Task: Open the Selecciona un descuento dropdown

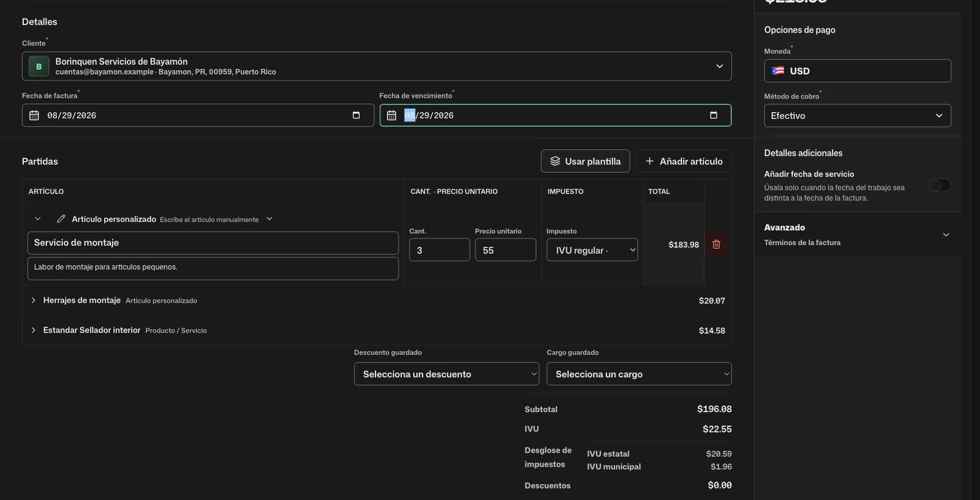Action: click(x=447, y=374)
